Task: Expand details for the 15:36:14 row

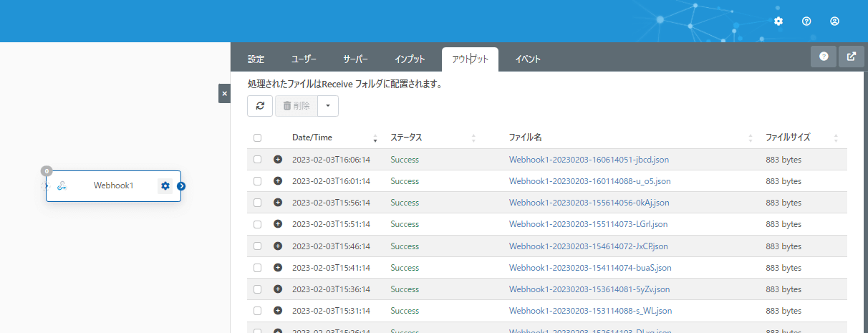Action: (278, 289)
